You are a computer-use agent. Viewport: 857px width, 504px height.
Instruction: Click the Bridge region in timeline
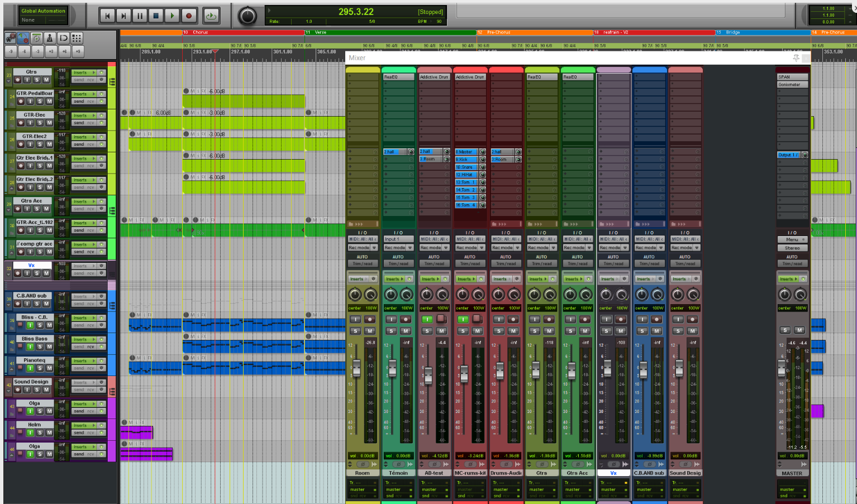point(763,32)
